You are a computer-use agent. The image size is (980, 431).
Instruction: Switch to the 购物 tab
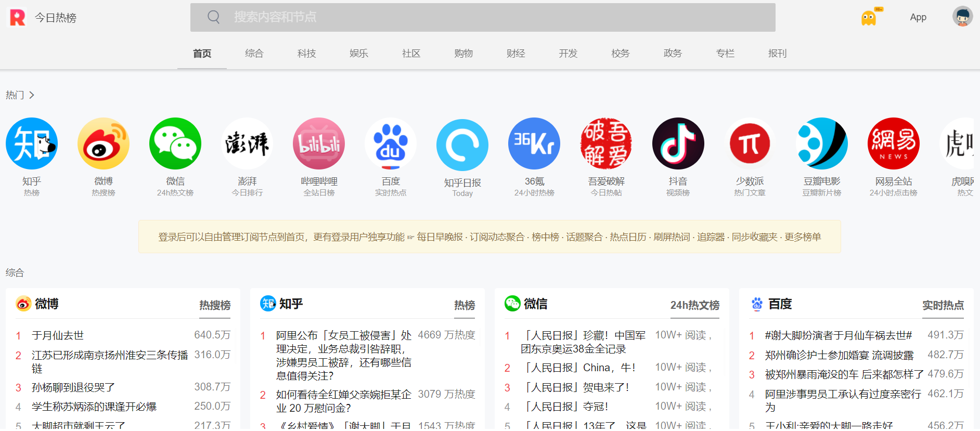[463, 54]
